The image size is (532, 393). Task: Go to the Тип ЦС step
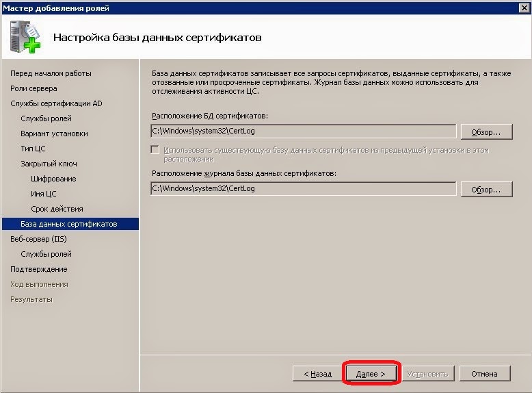(x=33, y=149)
